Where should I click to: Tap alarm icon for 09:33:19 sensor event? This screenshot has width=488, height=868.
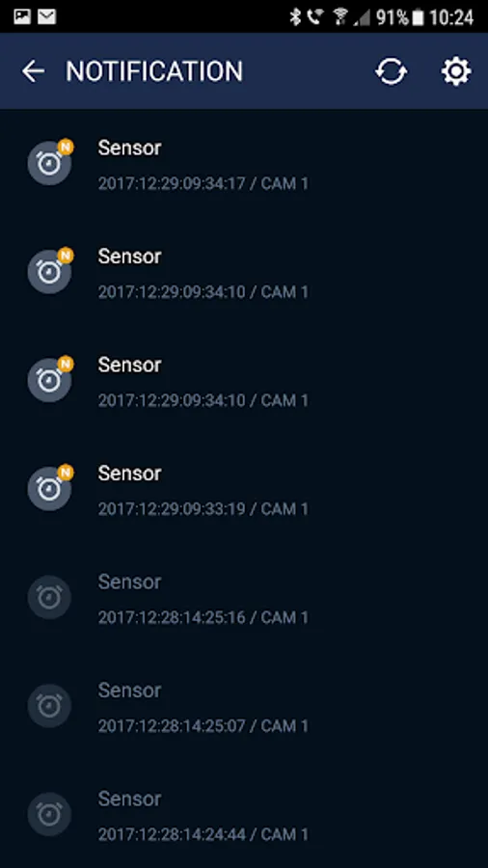[x=49, y=489]
